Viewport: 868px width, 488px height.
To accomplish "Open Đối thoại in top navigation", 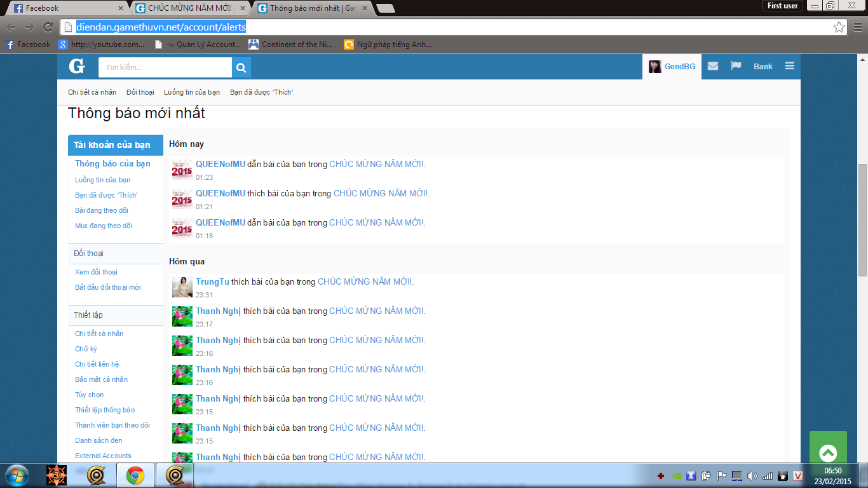I will [140, 92].
